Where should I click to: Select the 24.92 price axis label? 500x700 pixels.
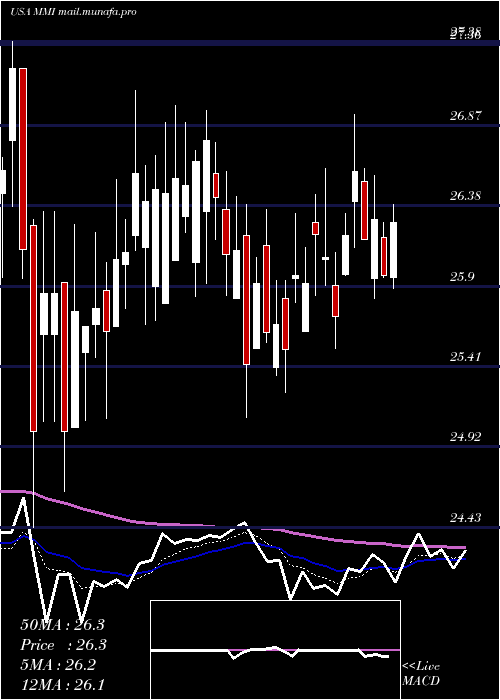pos(466,437)
